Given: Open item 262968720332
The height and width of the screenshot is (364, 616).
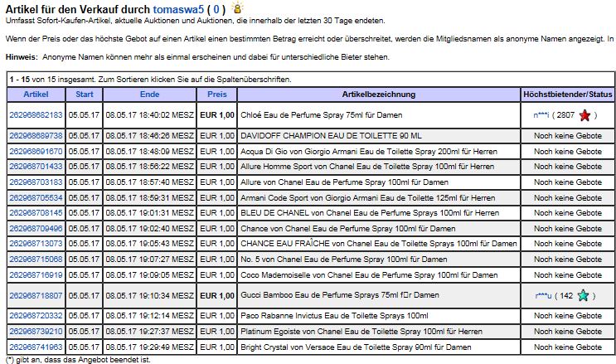Looking at the screenshot, I should tap(36, 316).
